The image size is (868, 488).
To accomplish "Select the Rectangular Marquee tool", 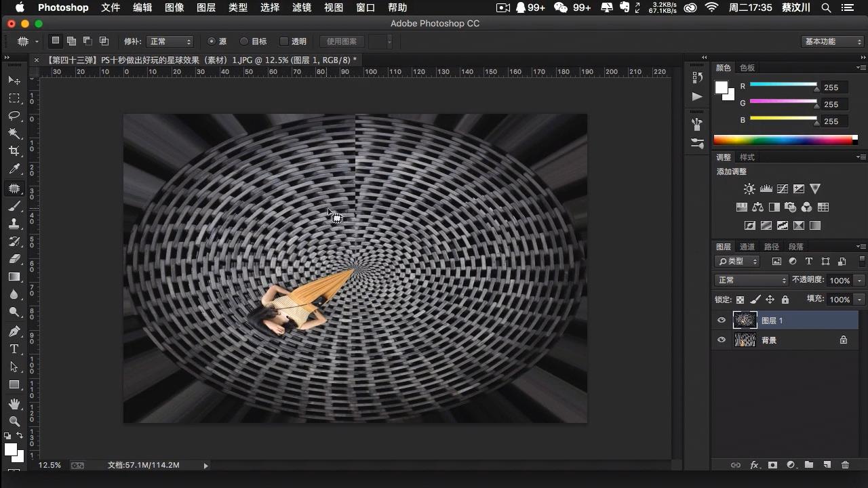I will (x=14, y=98).
